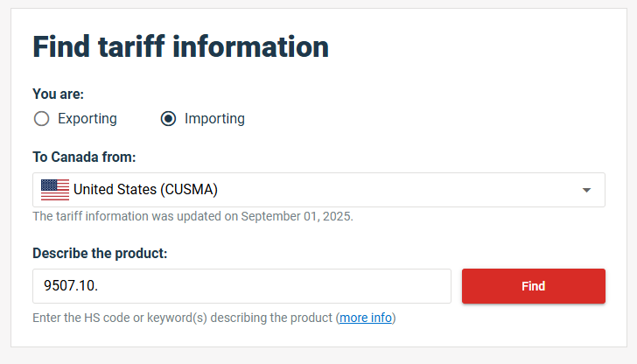Click the United States flag icon
Viewport: 637px width, 364px height.
point(55,190)
